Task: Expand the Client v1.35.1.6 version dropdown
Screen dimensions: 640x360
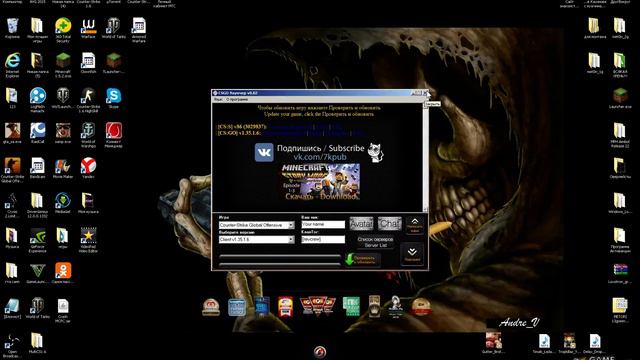Action: point(291,240)
